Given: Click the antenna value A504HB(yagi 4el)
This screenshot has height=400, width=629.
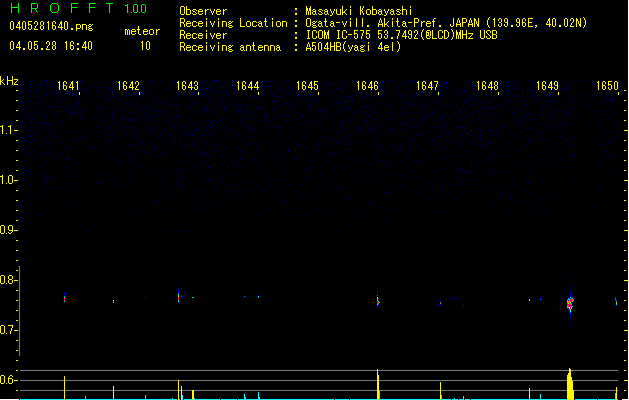Looking at the screenshot, I should coord(353,47).
